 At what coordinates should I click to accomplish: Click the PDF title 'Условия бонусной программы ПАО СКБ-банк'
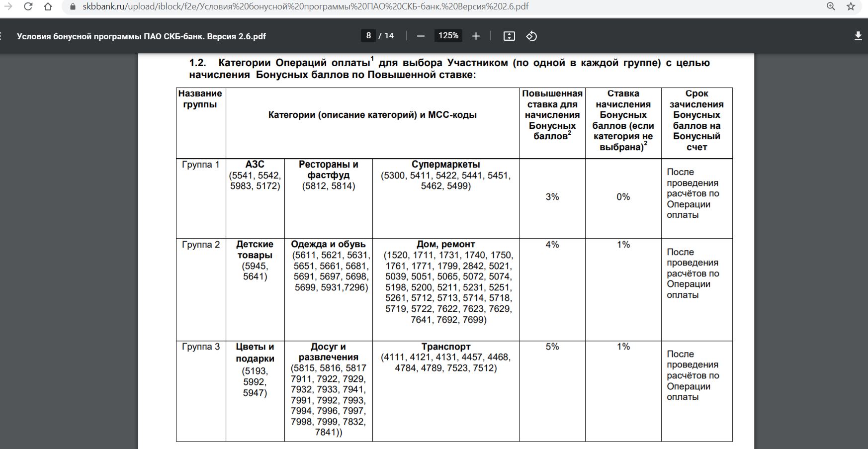point(141,36)
